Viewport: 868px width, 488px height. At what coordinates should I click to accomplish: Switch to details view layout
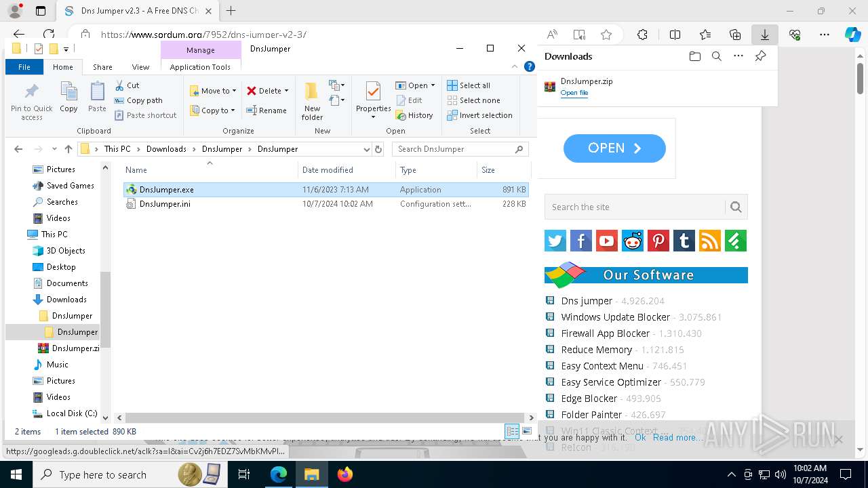click(512, 431)
